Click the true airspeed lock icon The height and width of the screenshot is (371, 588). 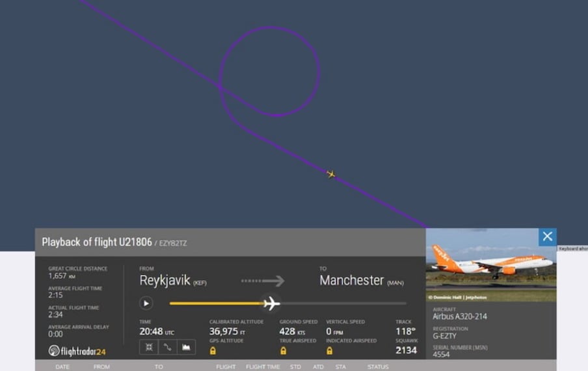[283, 351]
